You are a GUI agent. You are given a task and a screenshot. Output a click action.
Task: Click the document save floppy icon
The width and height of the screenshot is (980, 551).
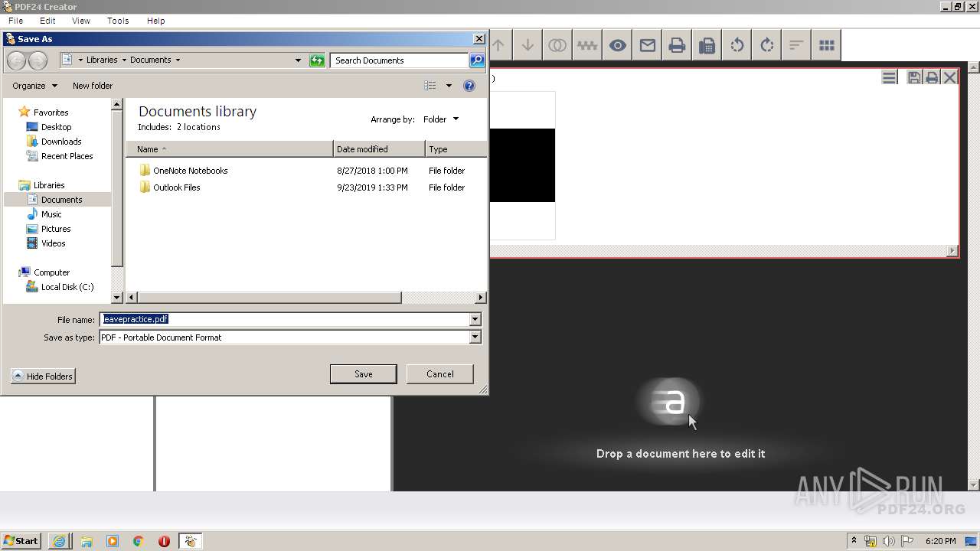coord(914,77)
